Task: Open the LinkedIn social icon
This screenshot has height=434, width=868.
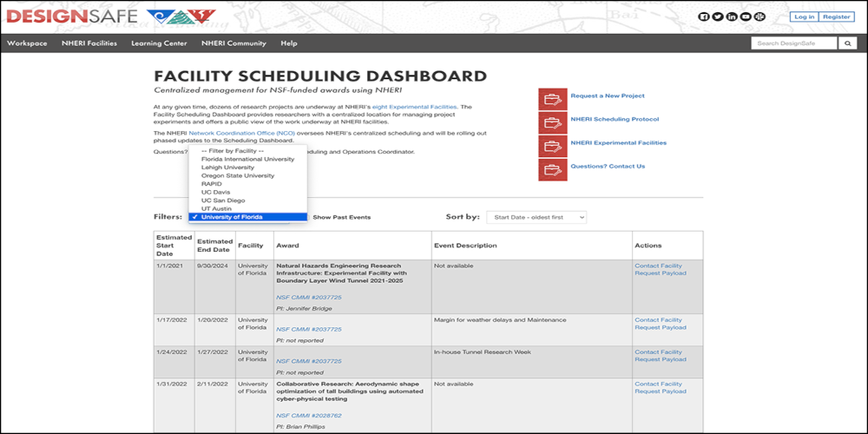Action: tap(732, 16)
